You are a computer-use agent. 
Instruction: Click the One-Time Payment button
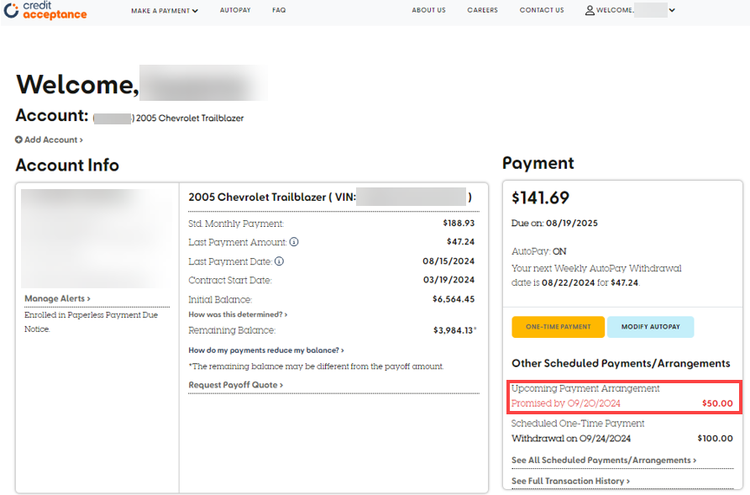pos(558,327)
